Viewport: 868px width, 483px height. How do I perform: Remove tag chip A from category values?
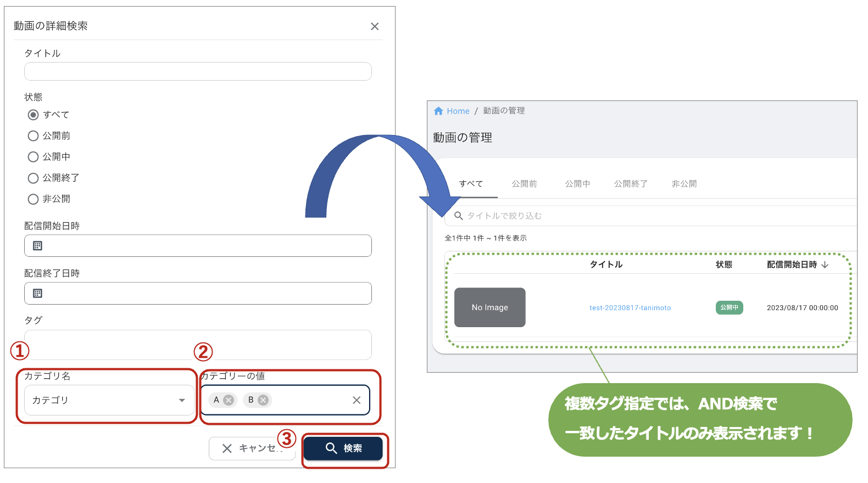coord(229,400)
